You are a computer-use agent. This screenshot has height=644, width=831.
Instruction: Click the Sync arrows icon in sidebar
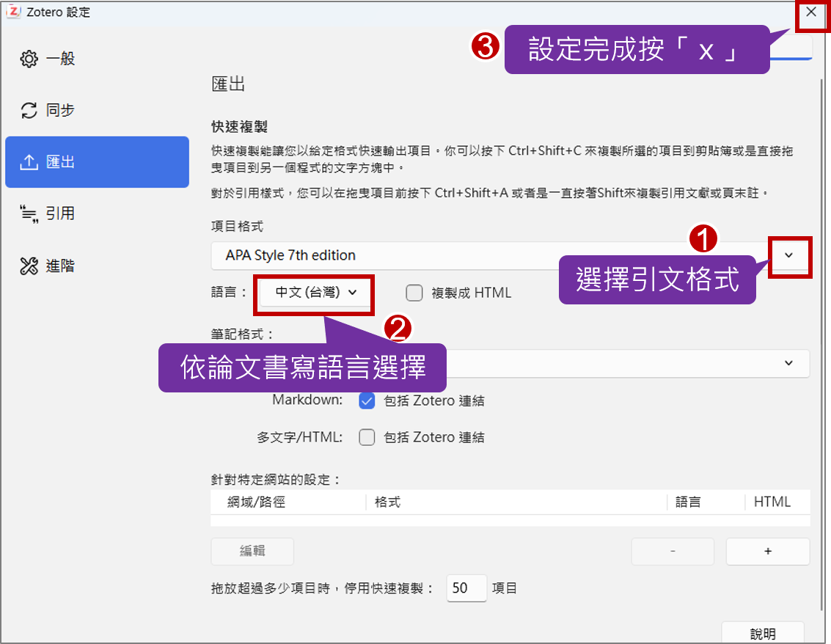pyautogui.click(x=29, y=111)
